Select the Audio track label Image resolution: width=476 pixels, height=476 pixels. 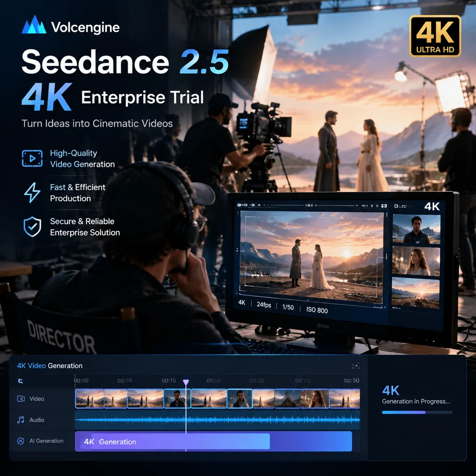point(37,420)
